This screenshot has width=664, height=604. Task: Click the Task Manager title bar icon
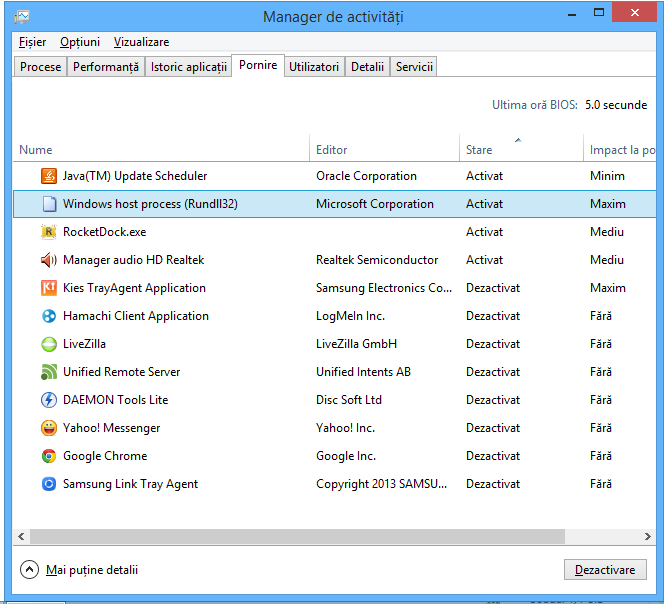coord(22,17)
